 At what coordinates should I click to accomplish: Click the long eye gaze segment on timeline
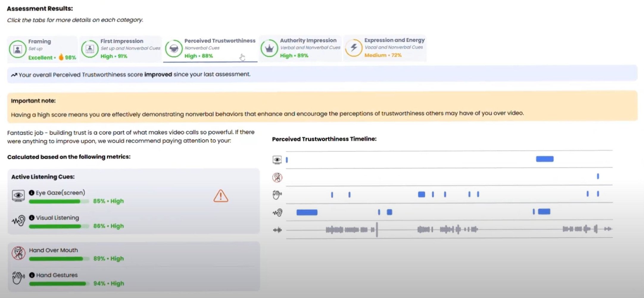click(x=545, y=159)
